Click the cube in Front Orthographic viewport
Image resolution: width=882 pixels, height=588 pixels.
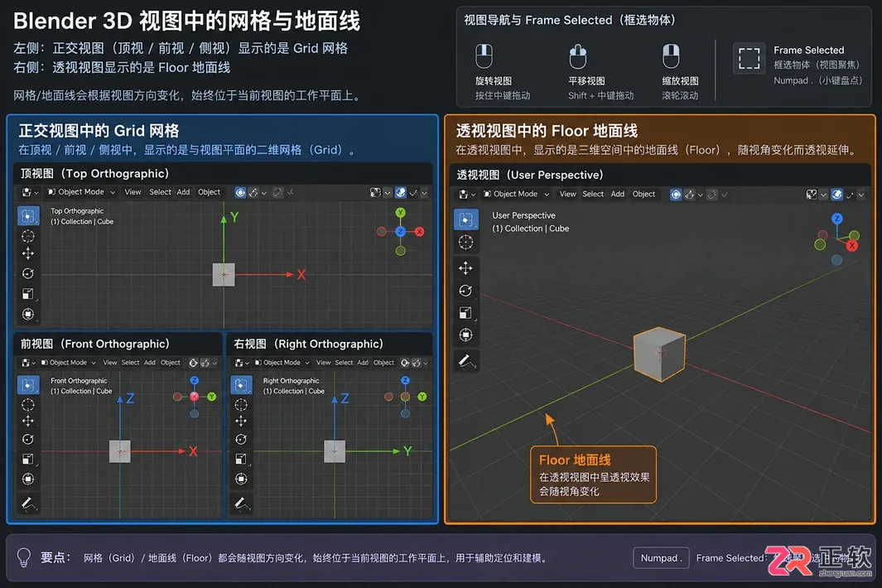point(120,451)
